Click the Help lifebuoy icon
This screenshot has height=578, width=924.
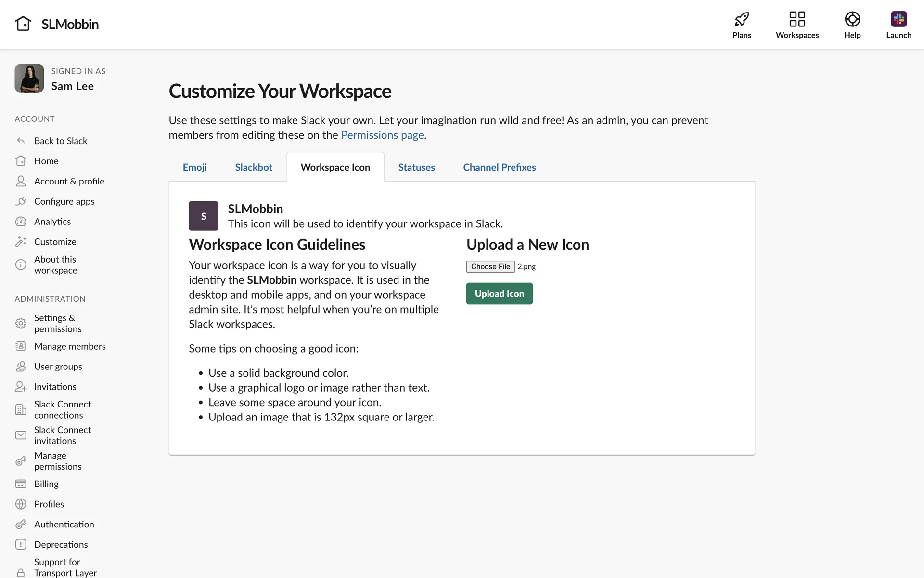(852, 19)
